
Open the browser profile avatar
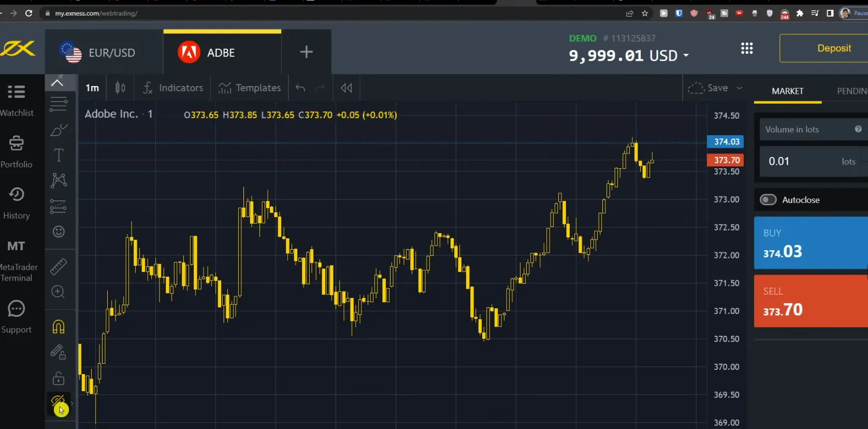point(845,13)
